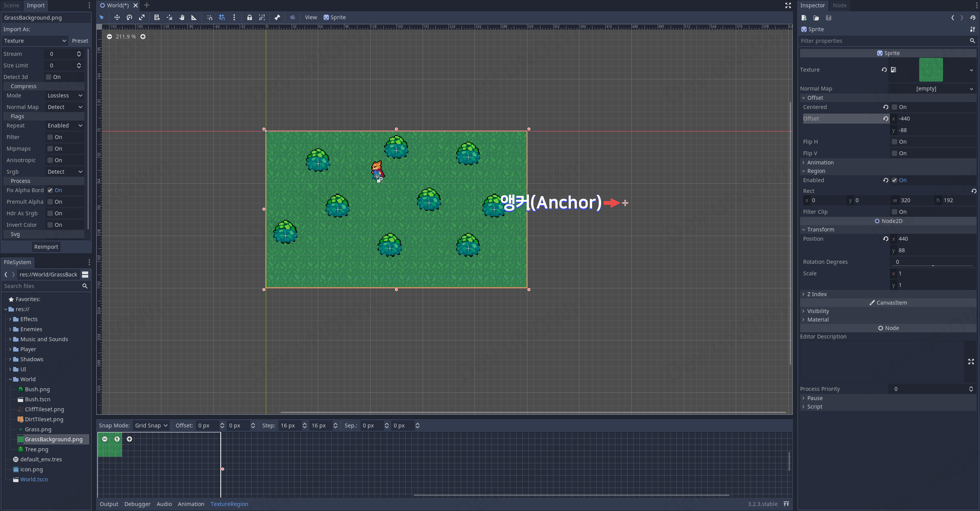Image resolution: width=980 pixels, height=511 pixels.
Task: Switch to the Scene tab
Action: point(12,5)
